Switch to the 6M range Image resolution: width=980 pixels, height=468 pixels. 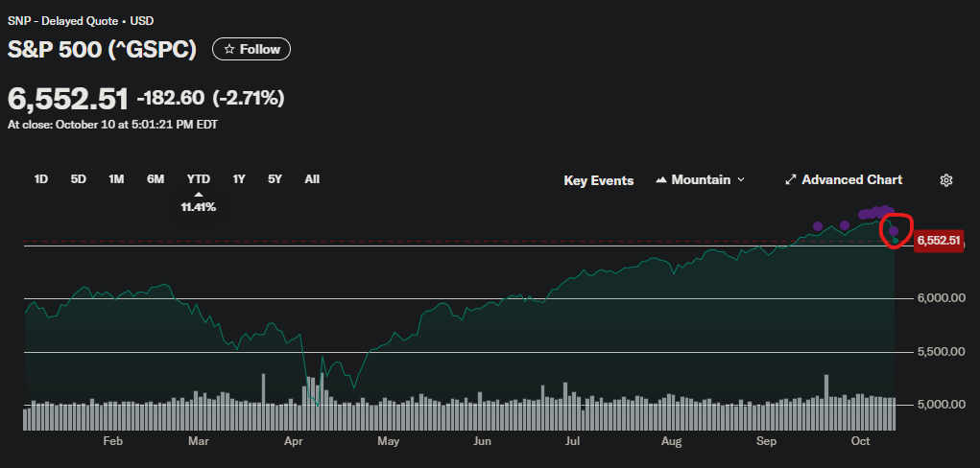point(155,179)
